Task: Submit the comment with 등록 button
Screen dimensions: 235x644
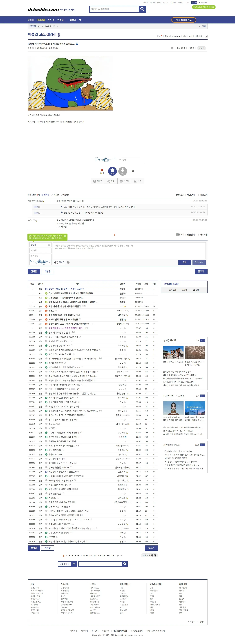Action: click(185, 262)
